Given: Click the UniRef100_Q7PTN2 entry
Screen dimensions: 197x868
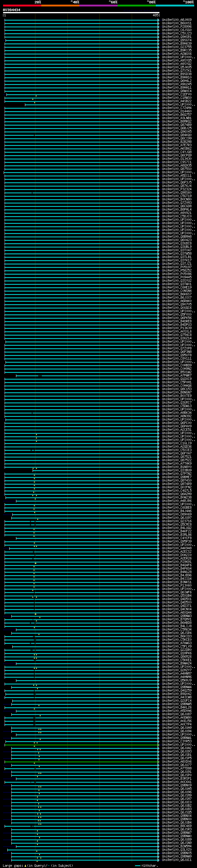Looking at the screenshot, I should 177,474.
